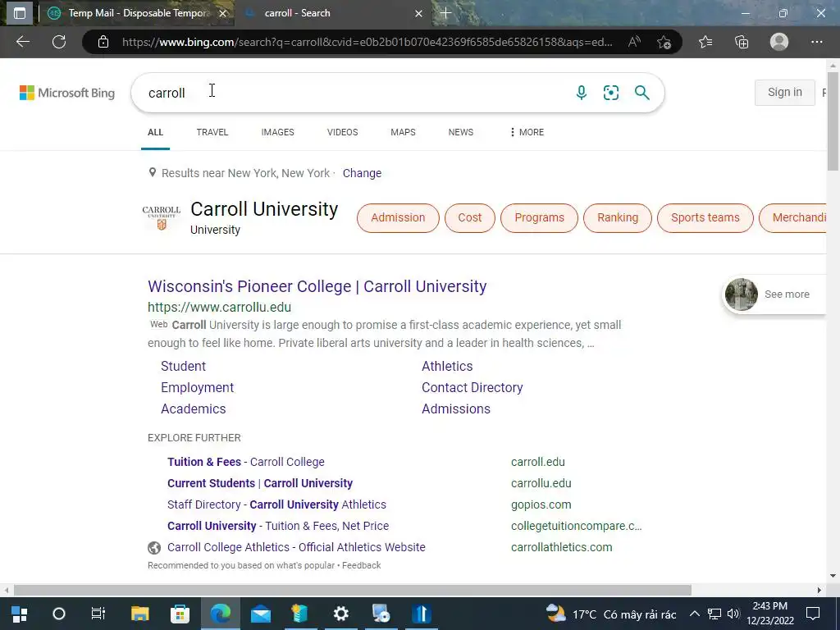Click the magnifier search icon
Viewport: 840px width, 630px height.
pos(641,93)
